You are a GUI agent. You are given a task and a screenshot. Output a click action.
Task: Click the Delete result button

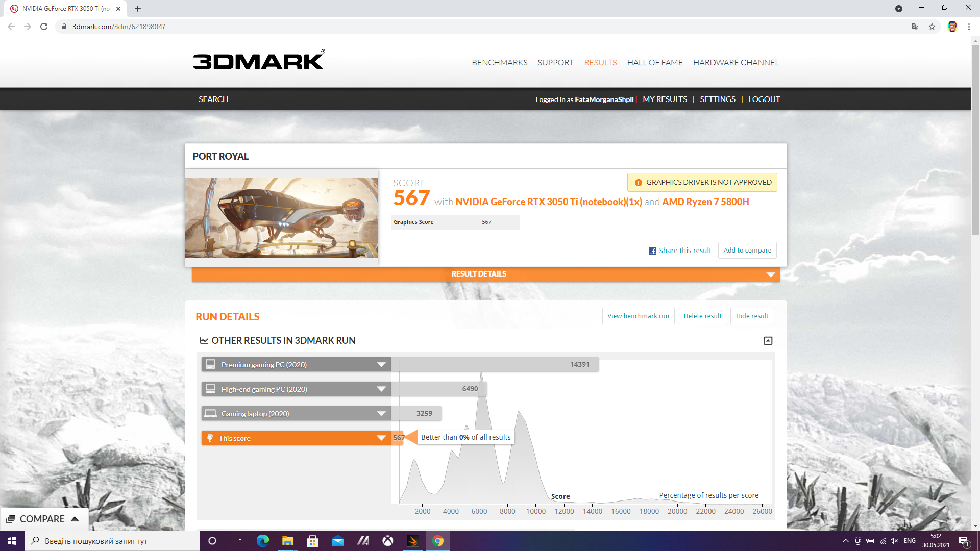702,316
